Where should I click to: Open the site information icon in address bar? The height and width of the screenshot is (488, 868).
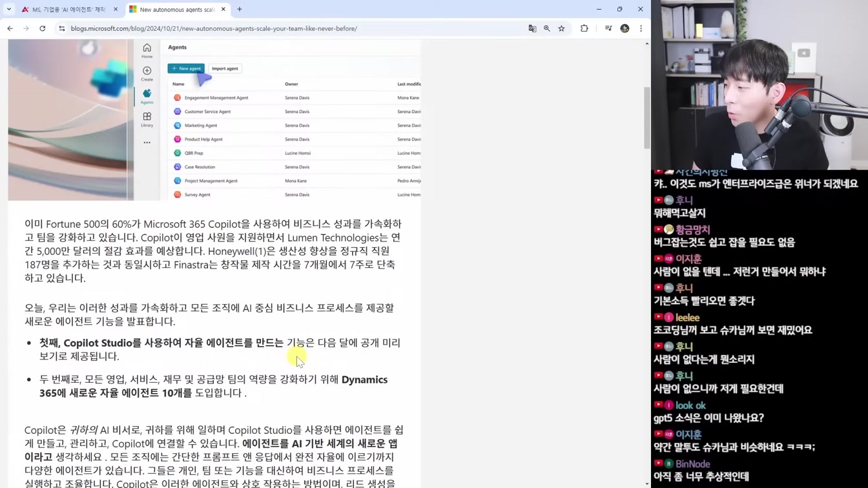62,28
